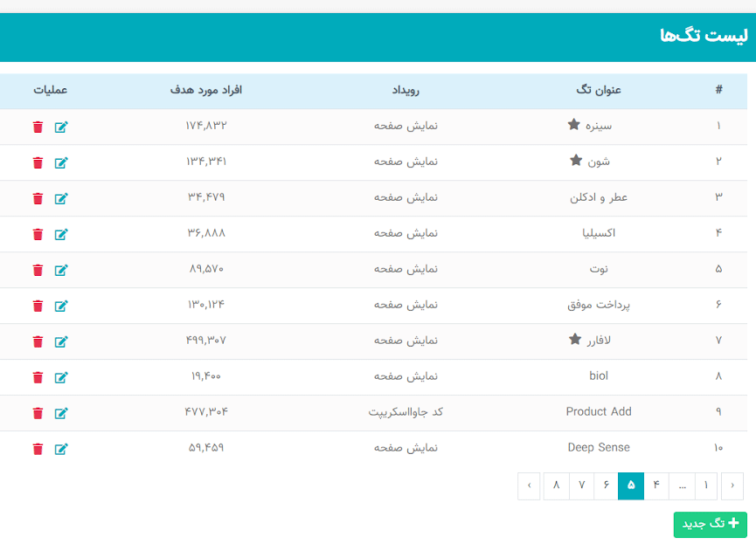This screenshot has height=544, width=756.
Task: Edit the نوت tag
Action: tap(61, 271)
